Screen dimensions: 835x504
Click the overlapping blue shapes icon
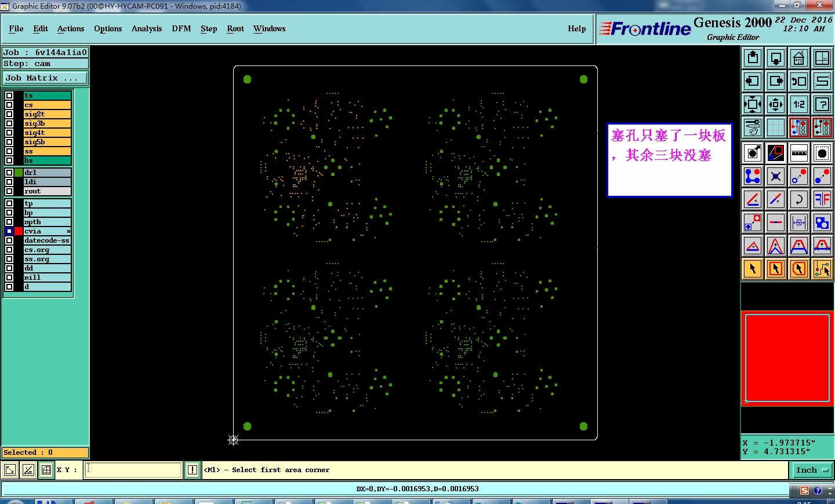(x=822, y=222)
